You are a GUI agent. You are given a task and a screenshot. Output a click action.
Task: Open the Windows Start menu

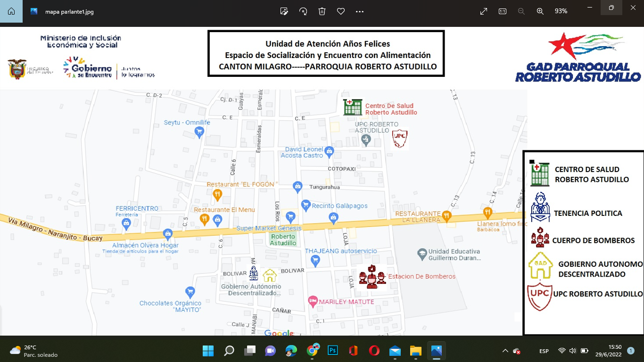point(208,351)
